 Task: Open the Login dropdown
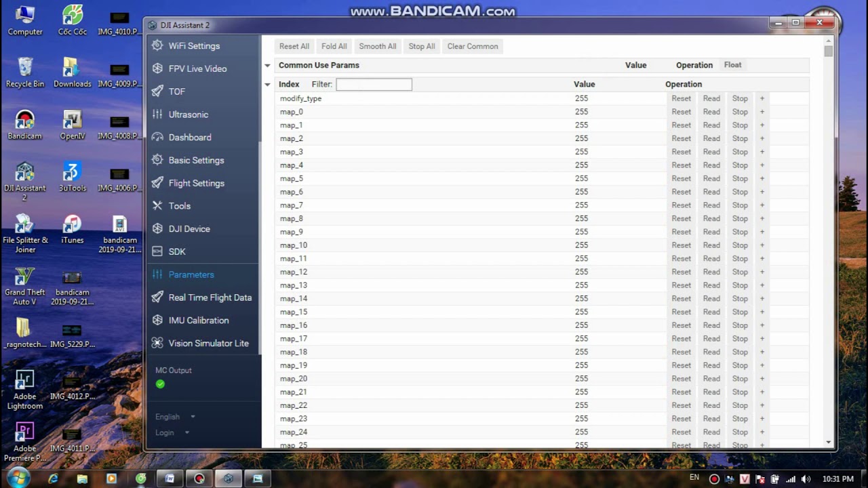pos(172,432)
